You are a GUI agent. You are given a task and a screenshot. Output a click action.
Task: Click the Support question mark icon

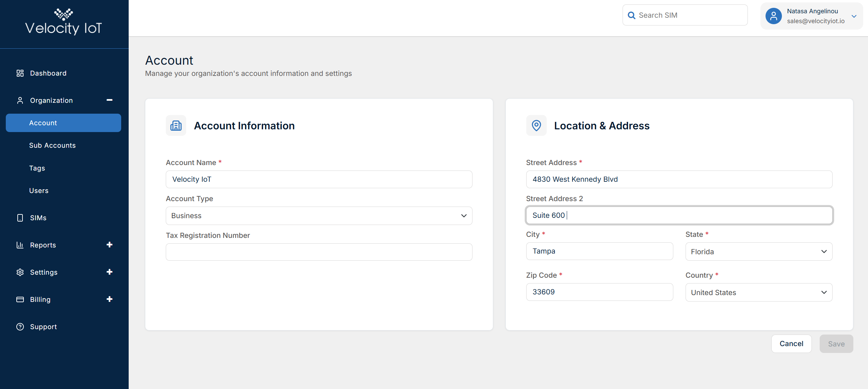click(20, 327)
